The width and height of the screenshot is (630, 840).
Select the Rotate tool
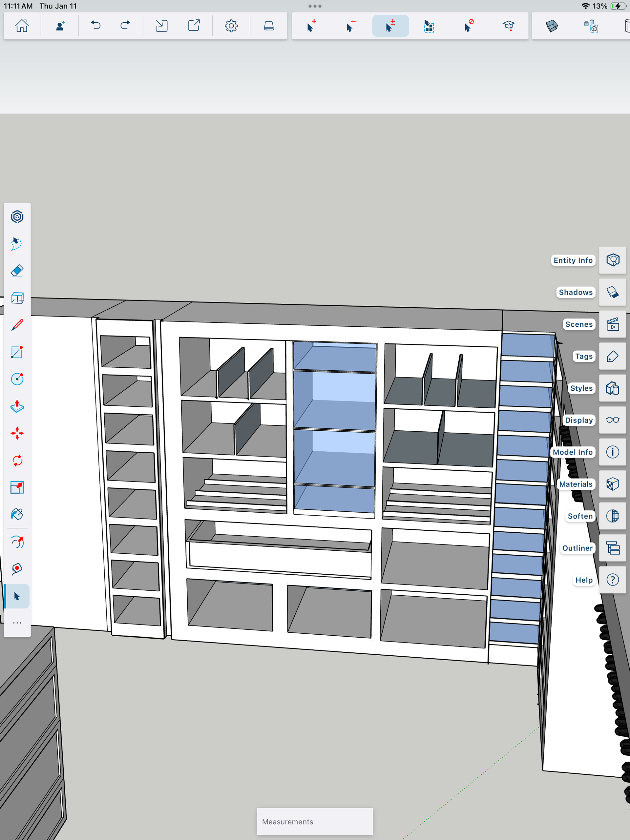point(17,461)
